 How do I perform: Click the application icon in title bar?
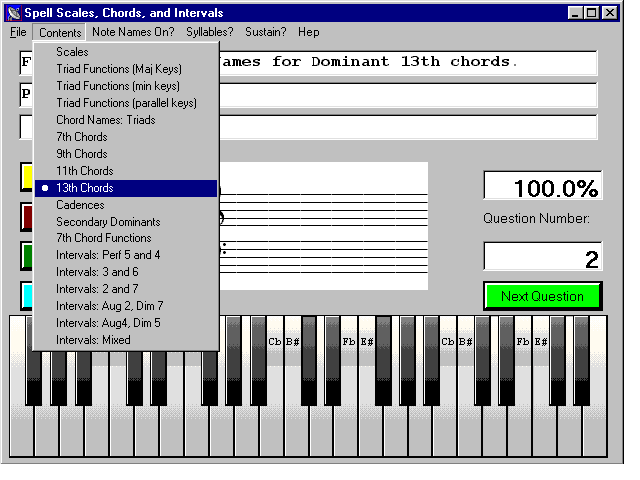pos(14,13)
